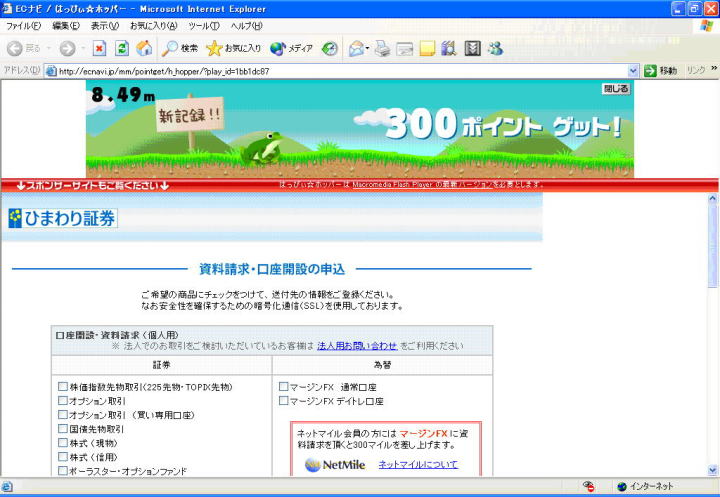Click the NetMile logo
The image size is (720, 497).
[335, 465]
